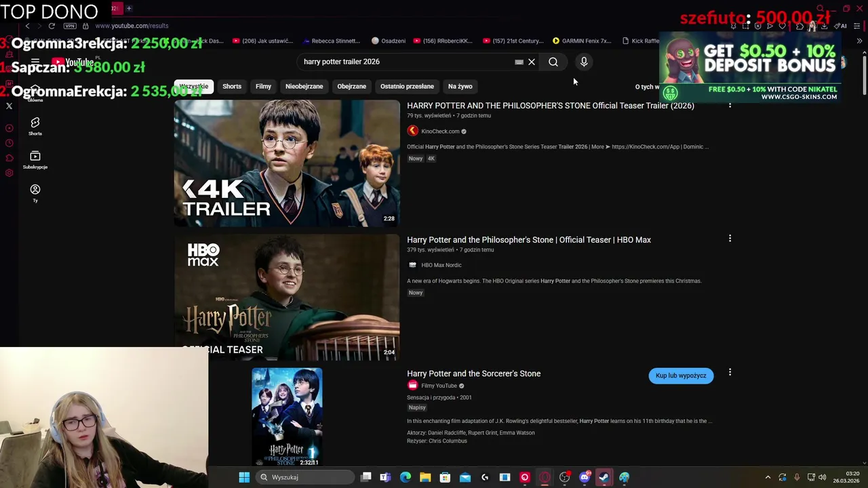Select the Wszystkie filter chip

pyautogui.click(x=193, y=86)
